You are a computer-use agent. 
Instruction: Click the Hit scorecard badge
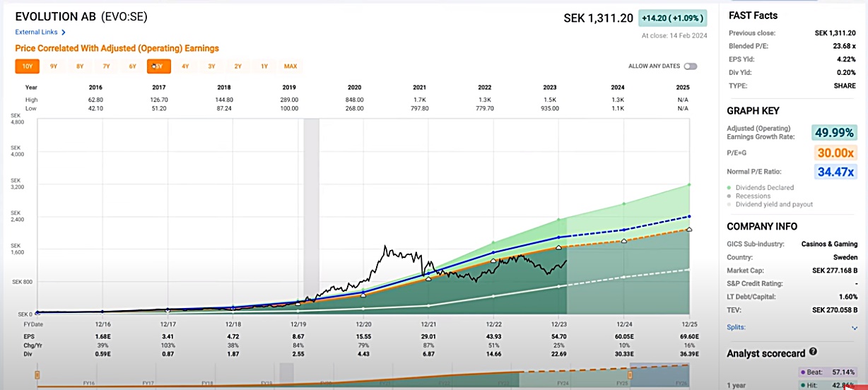point(827,384)
